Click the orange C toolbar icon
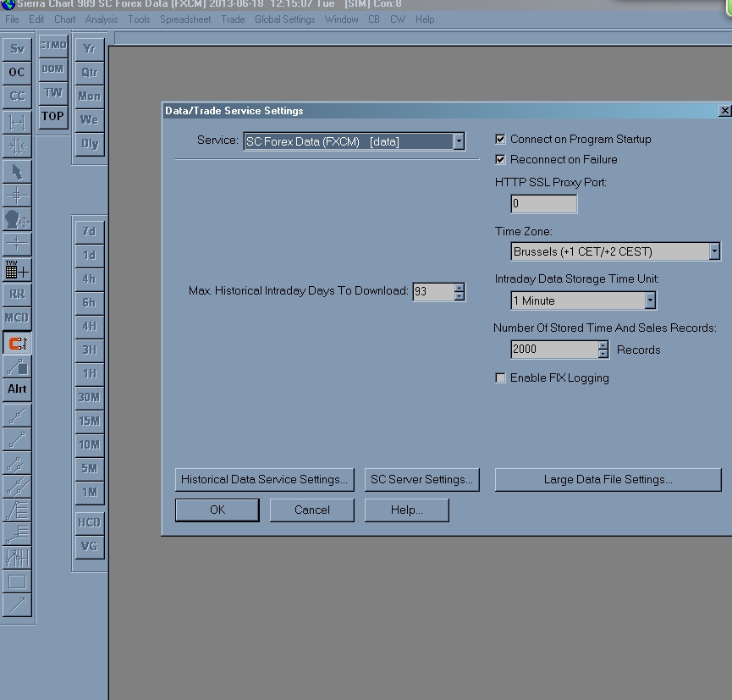This screenshot has height=700, width=732. 17,344
